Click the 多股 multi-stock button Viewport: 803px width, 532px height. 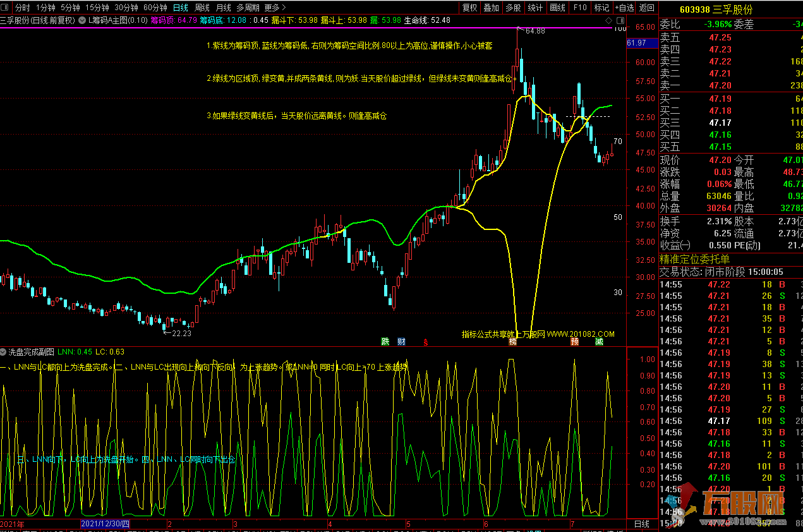click(512, 8)
